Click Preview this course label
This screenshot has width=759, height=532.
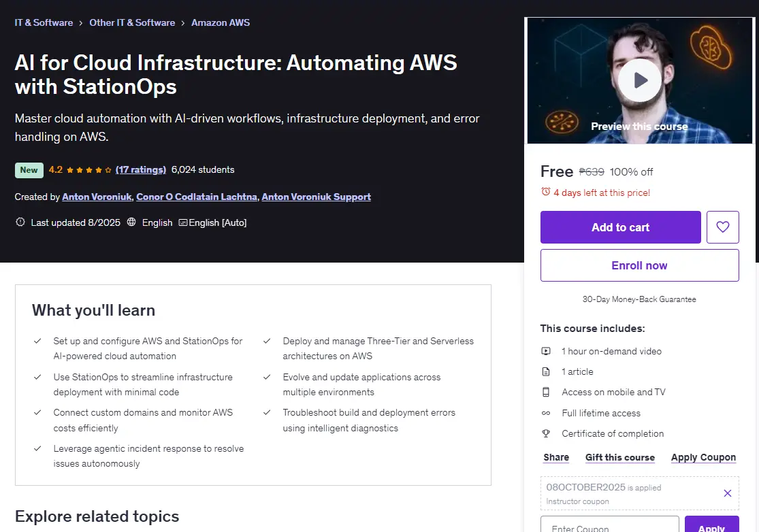pos(639,127)
